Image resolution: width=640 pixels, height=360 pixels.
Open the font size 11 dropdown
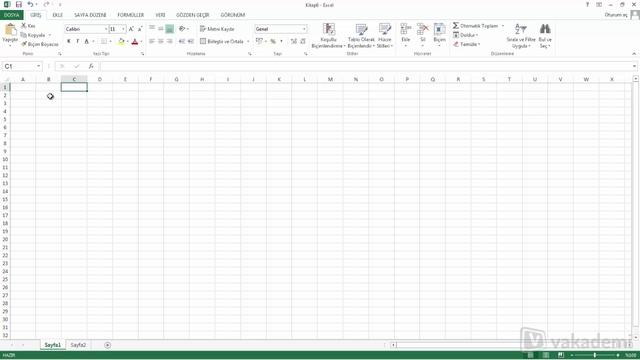[123, 29]
